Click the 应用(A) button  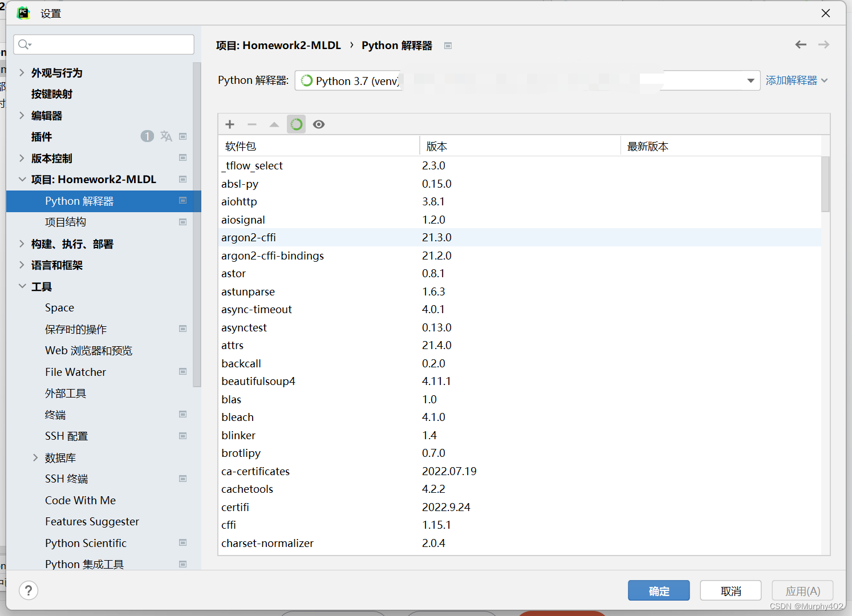point(802,591)
